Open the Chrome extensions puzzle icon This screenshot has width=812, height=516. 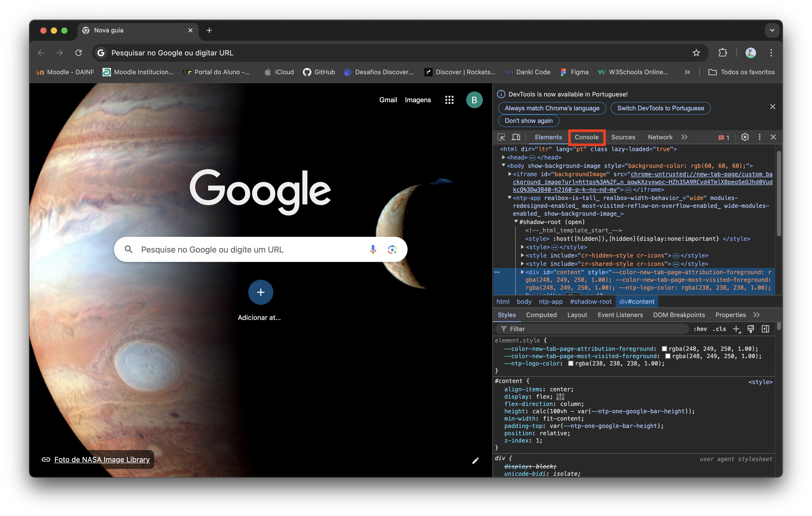pyautogui.click(x=723, y=53)
